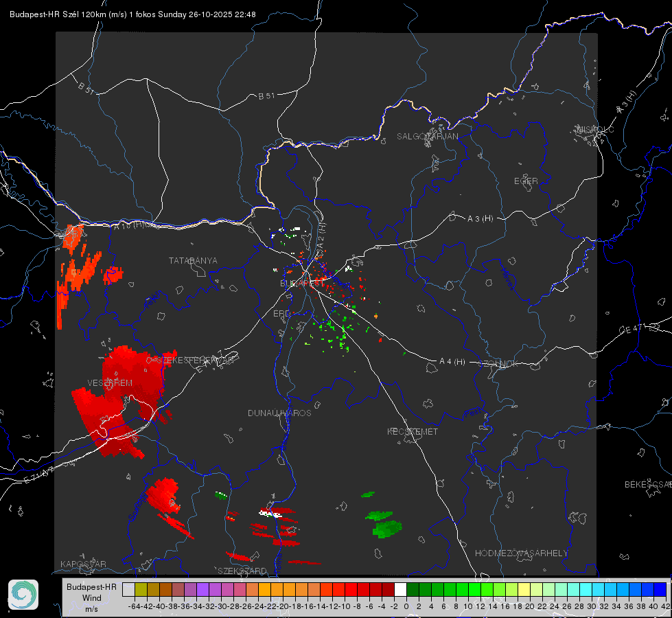The width and height of the screenshot is (672, 618).
Task: Click the TATABÁNYA city label
Action: 193,260
